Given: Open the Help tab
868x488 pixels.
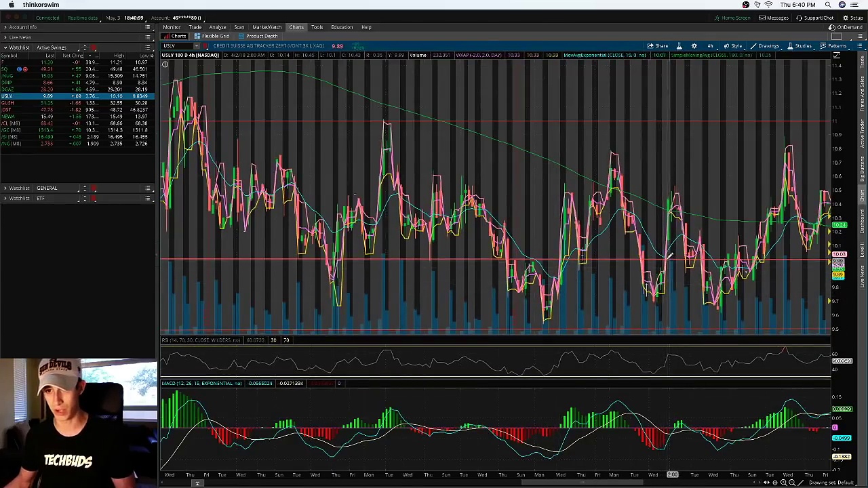Looking at the screenshot, I should point(366,27).
